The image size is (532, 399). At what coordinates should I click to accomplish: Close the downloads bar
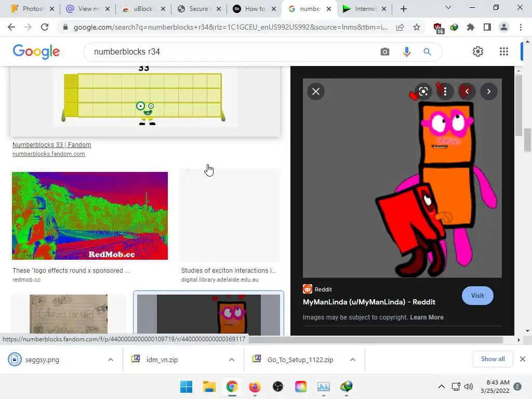[523, 359]
